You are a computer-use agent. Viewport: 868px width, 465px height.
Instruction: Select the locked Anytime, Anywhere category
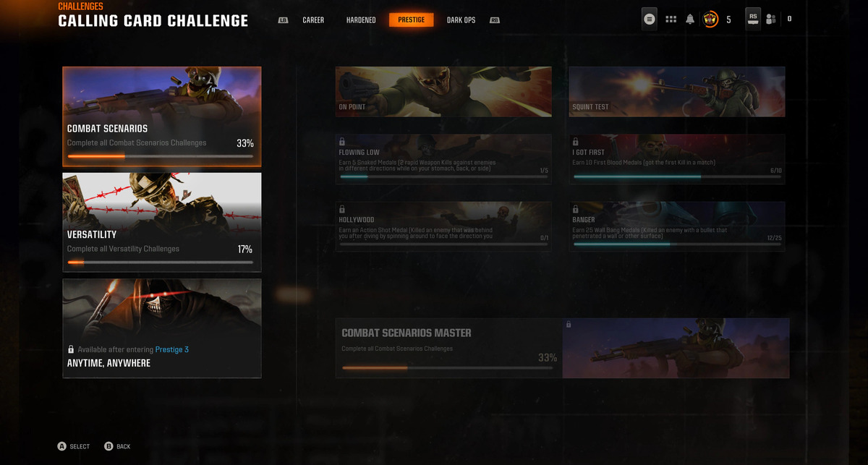[162, 328]
